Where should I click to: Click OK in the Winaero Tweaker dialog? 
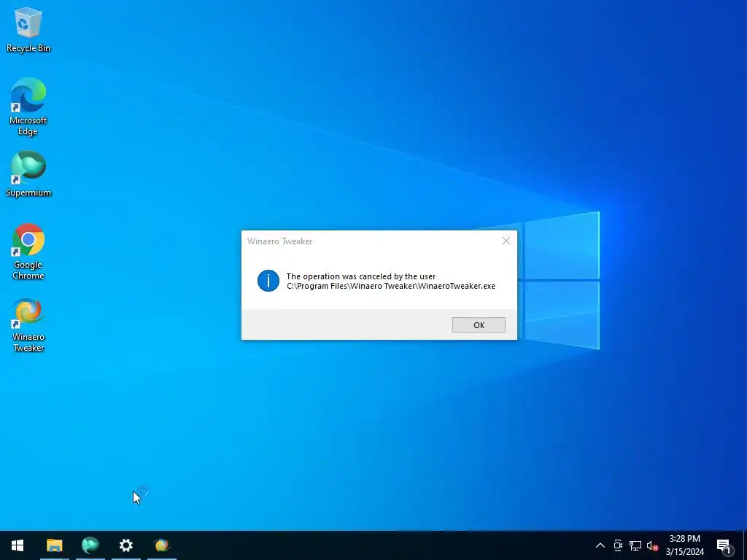point(479,324)
